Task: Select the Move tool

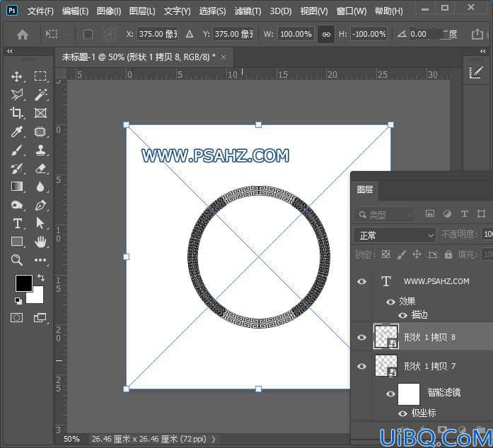Action: tap(17, 76)
